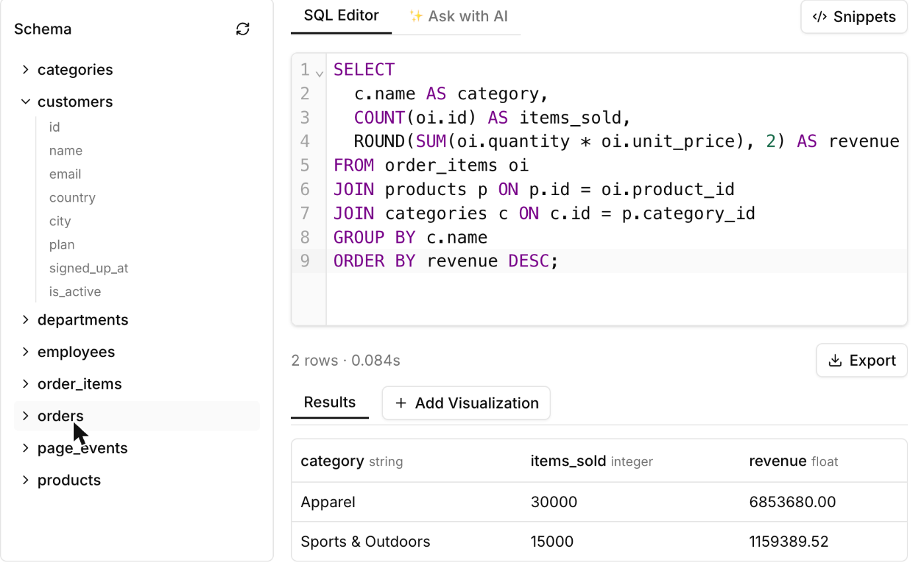Click the Apparel result cell
Screen dimensions: 924x574
point(328,502)
